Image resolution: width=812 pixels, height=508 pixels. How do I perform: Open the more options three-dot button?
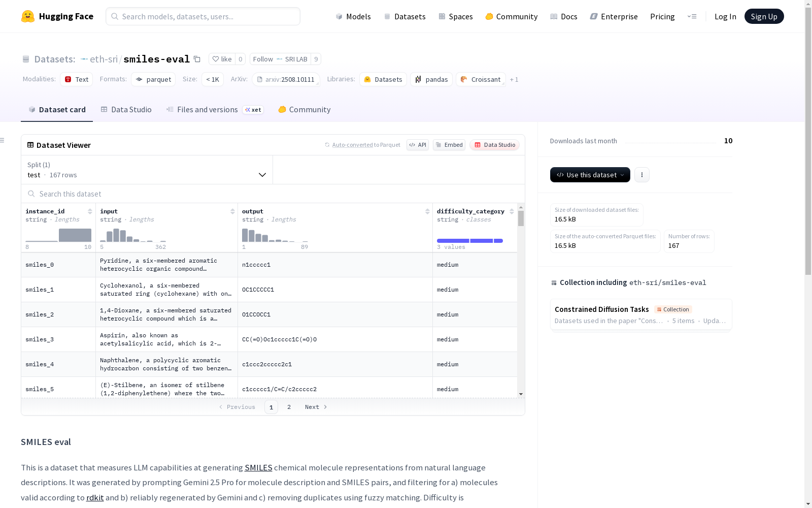coord(642,175)
